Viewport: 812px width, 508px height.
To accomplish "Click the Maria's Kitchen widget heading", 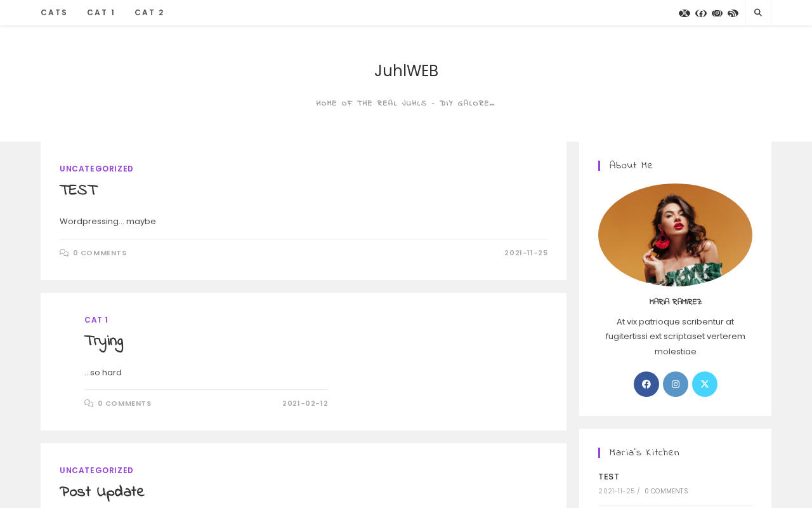I will coord(645,453).
